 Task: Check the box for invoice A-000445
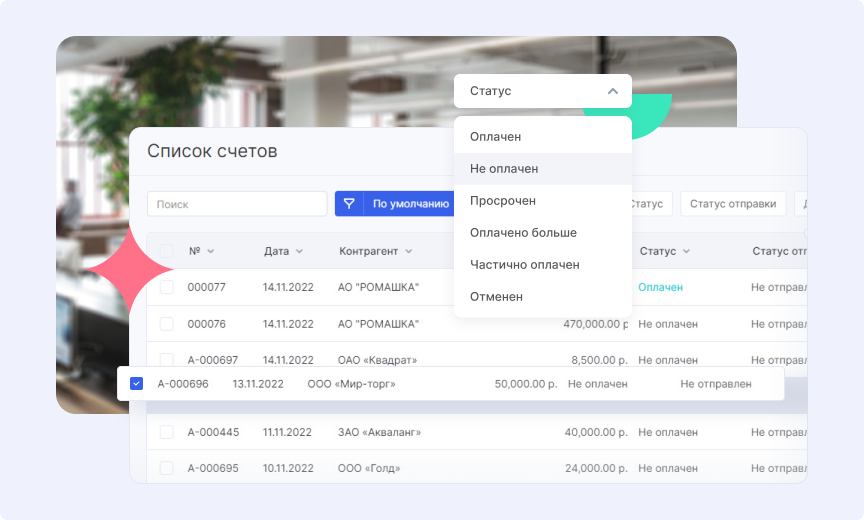pos(166,432)
